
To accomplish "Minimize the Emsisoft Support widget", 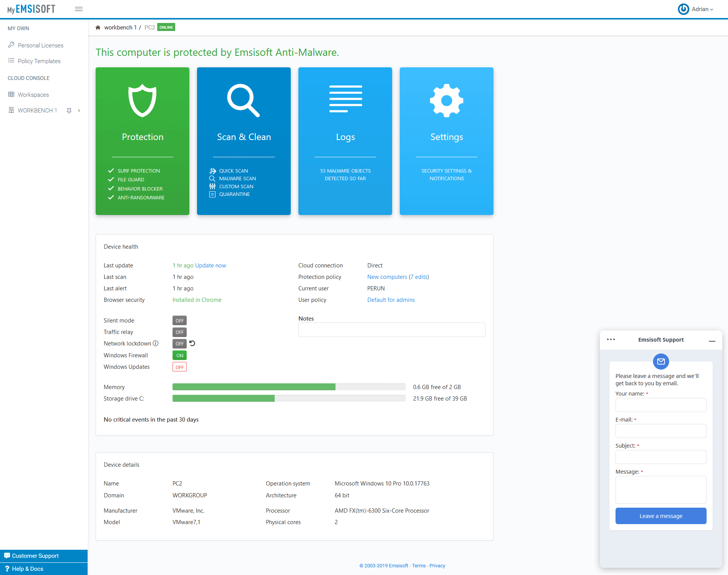I will point(712,340).
